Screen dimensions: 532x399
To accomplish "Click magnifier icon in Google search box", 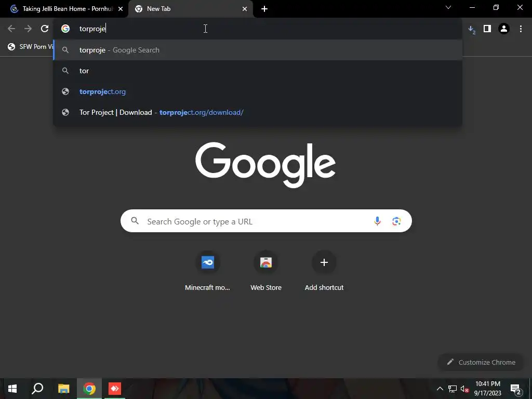I will [135, 221].
